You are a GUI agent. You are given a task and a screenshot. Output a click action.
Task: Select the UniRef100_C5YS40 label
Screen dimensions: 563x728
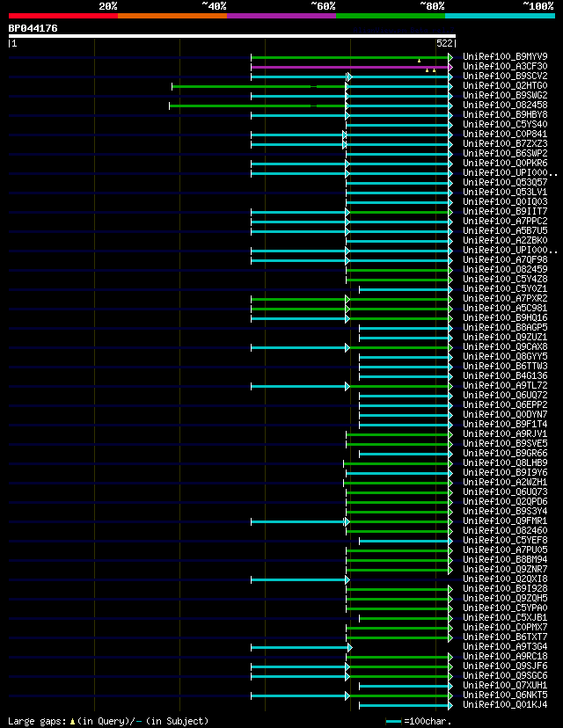(505, 125)
